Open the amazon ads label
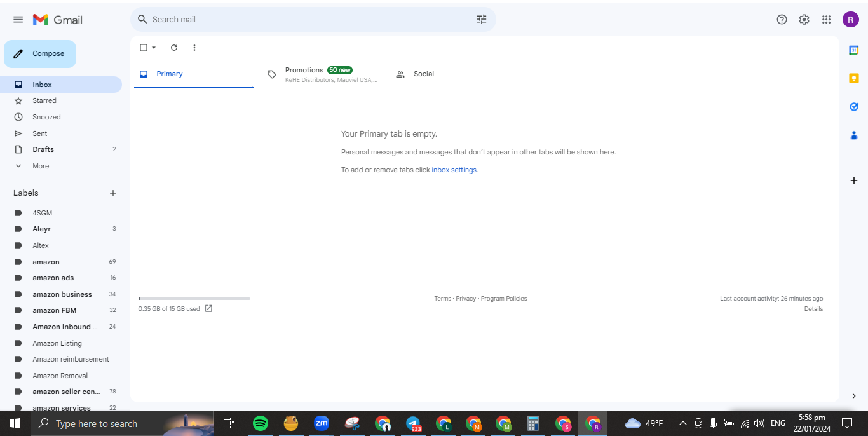 coord(61,278)
